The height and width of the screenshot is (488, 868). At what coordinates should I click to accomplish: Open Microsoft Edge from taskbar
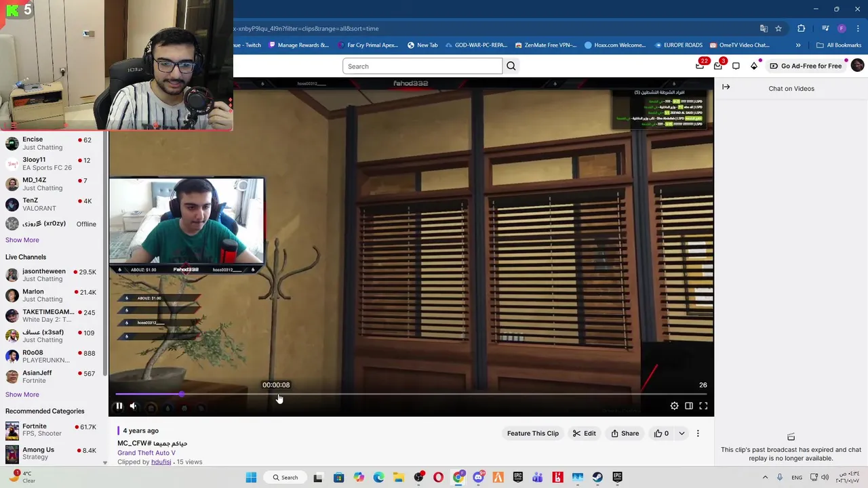pyautogui.click(x=378, y=477)
